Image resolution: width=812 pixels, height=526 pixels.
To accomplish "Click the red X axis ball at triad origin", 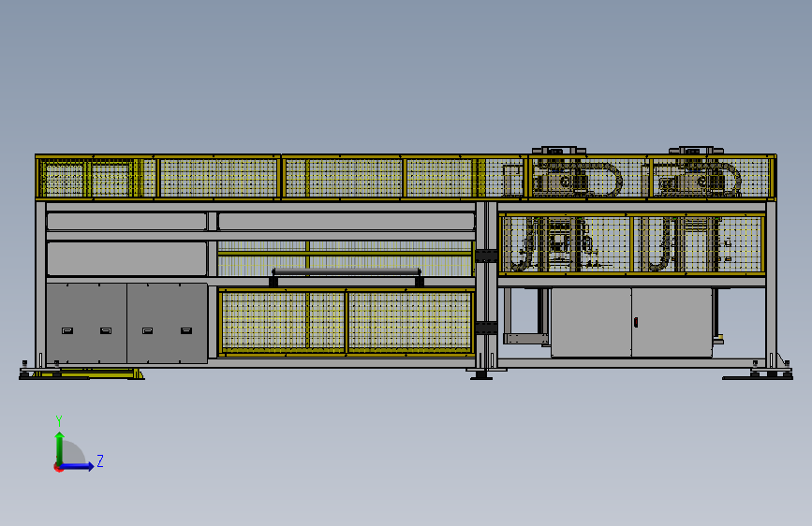I will 58,467.
